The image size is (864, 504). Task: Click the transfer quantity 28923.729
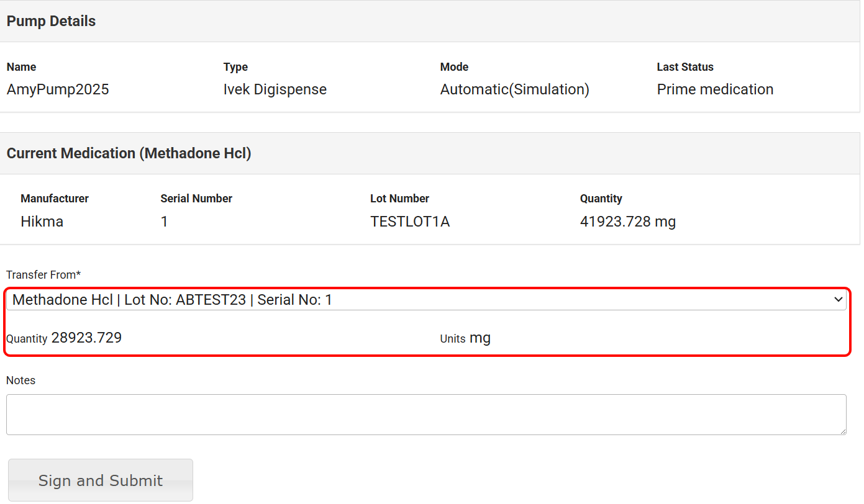86,338
